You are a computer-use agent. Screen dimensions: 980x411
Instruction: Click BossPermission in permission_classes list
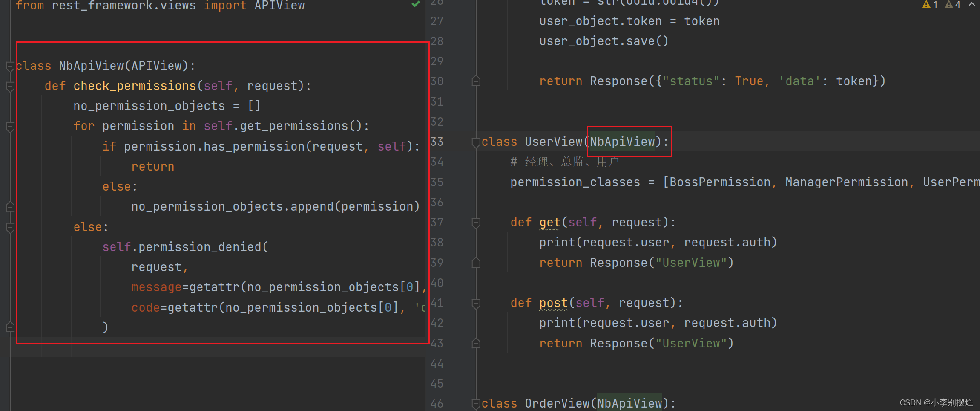point(720,182)
